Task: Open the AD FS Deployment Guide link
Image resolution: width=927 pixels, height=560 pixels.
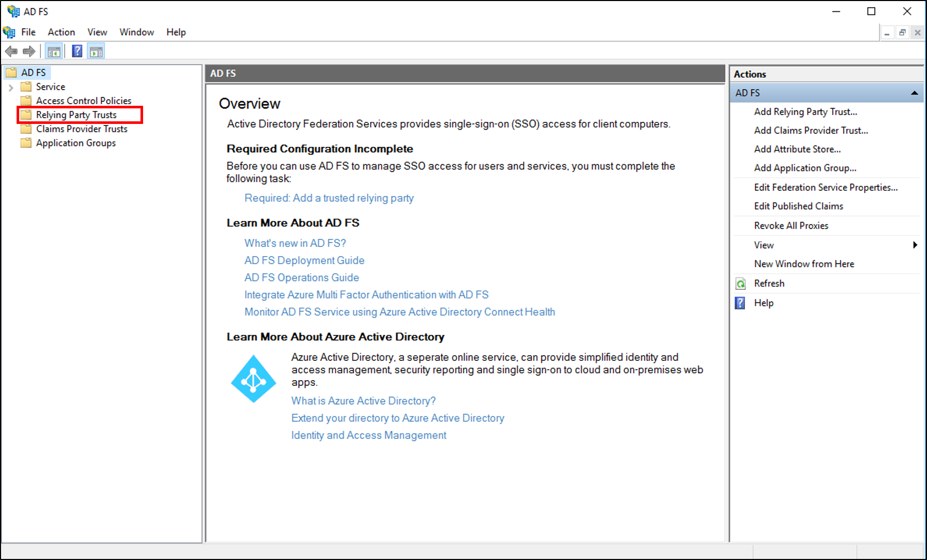Action: [304, 260]
